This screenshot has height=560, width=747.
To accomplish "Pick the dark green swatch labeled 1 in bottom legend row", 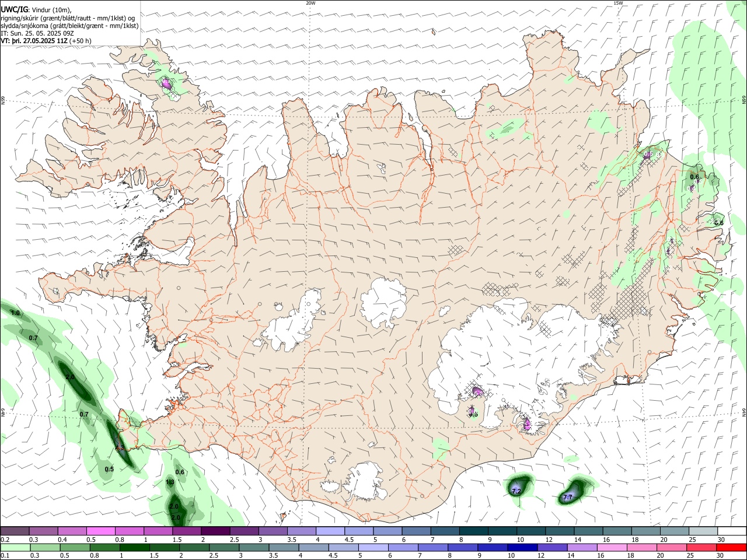I will pyautogui.click(x=134, y=547).
